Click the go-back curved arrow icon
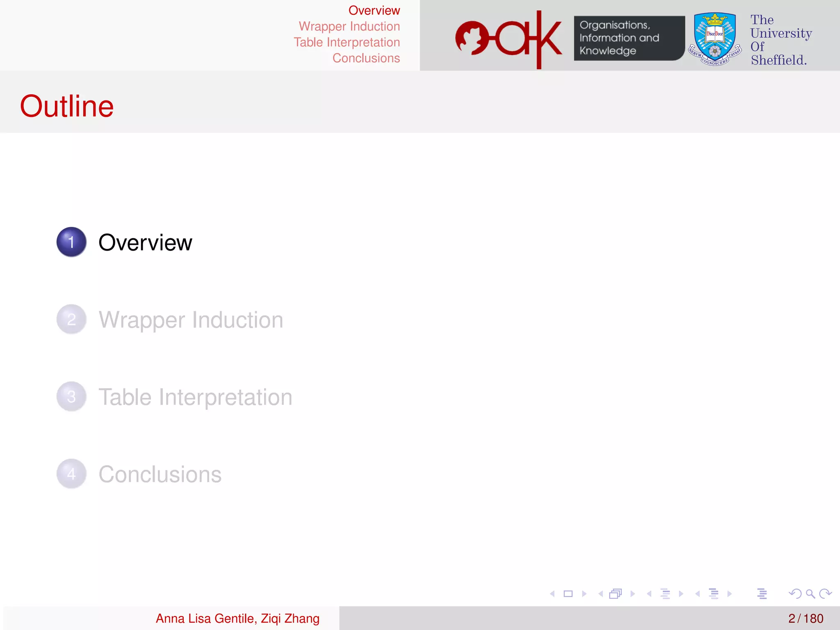Image resolution: width=840 pixels, height=630 pixels. point(795,593)
